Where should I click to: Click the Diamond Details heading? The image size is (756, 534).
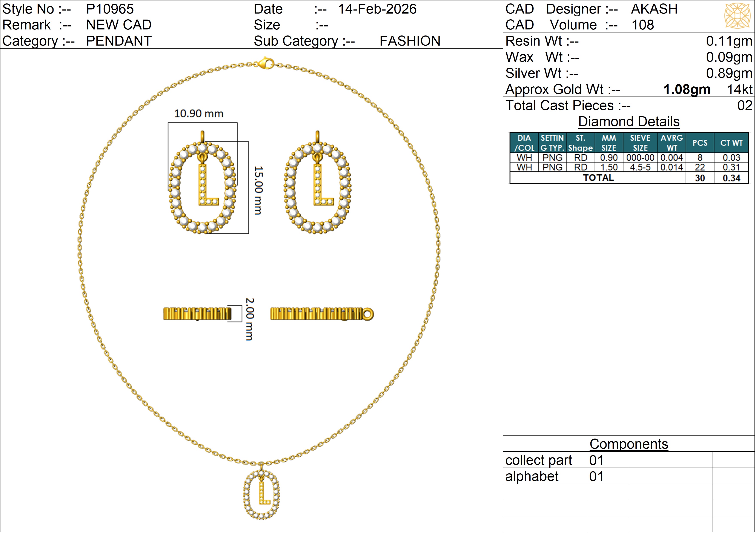click(628, 122)
